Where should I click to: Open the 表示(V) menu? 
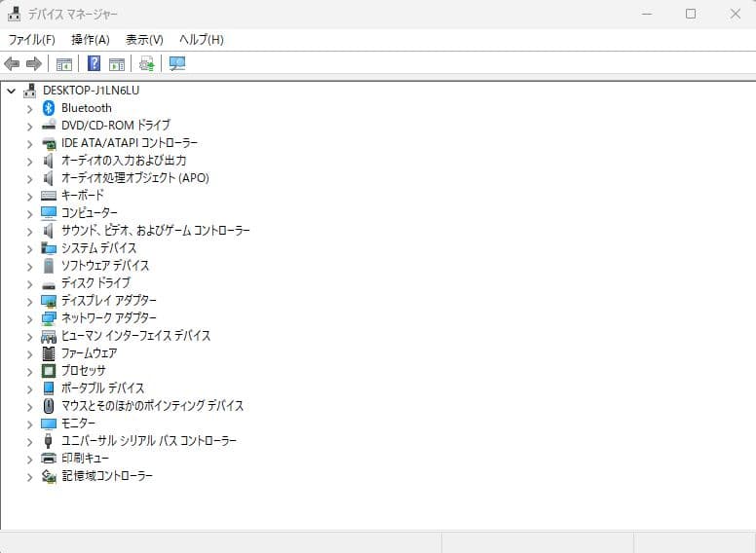pos(144,40)
